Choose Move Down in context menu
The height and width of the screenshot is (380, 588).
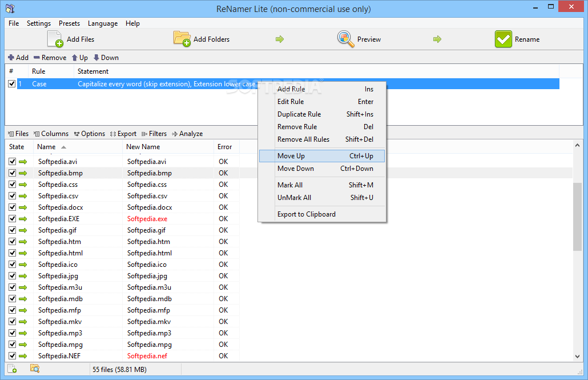[322, 169]
